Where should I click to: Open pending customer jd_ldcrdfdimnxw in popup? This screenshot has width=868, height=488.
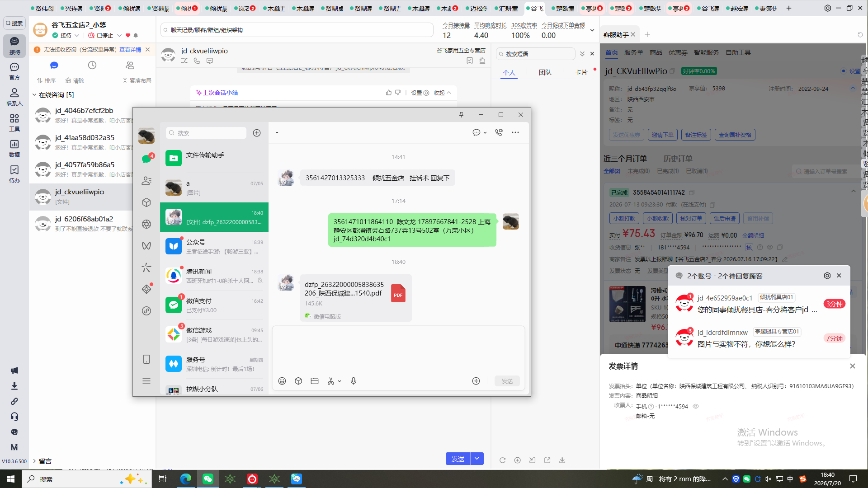pos(759,338)
